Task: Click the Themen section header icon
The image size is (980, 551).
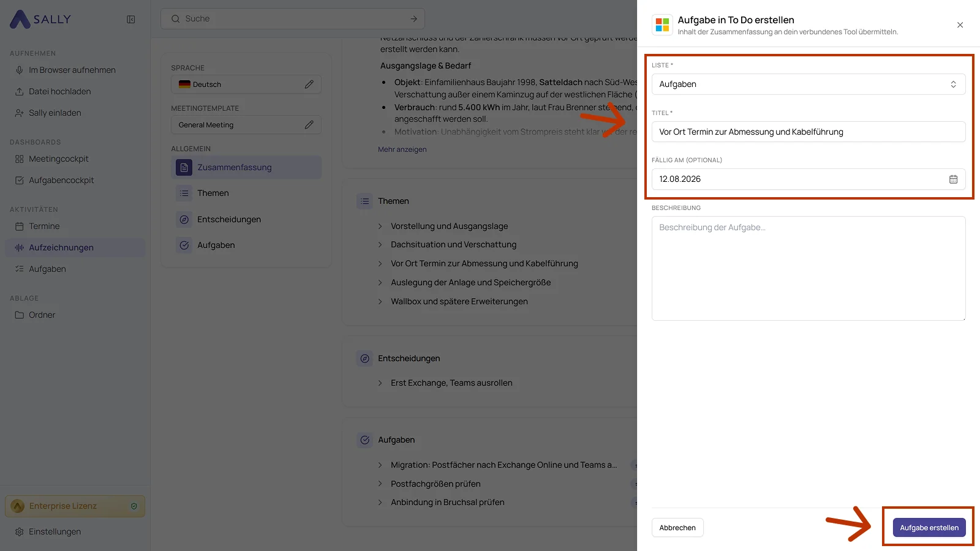Action: 364,201
